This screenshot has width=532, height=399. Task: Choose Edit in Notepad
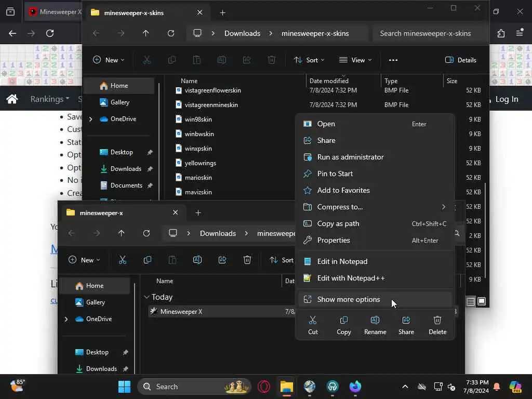tap(375, 261)
